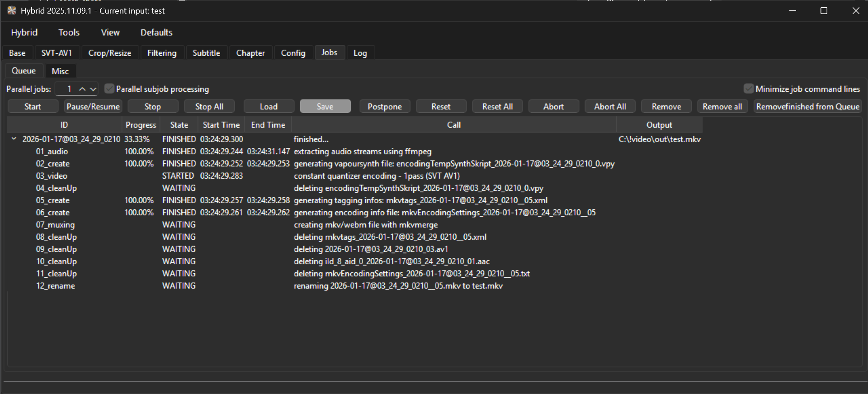The width and height of the screenshot is (868, 394).
Task: Click the Pause/Resume button
Action: click(93, 107)
